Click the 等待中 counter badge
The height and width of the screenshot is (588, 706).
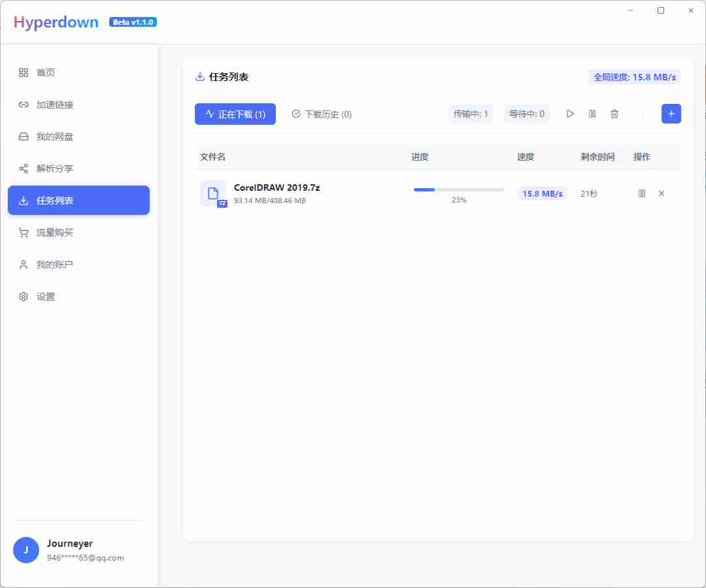point(527,114)
